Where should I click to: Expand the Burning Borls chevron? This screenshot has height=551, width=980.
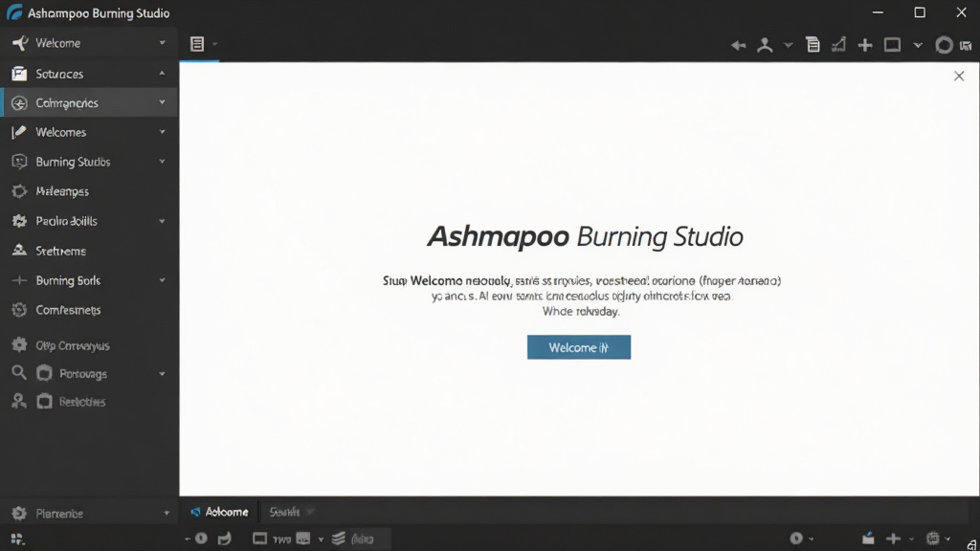coord(162,280)
